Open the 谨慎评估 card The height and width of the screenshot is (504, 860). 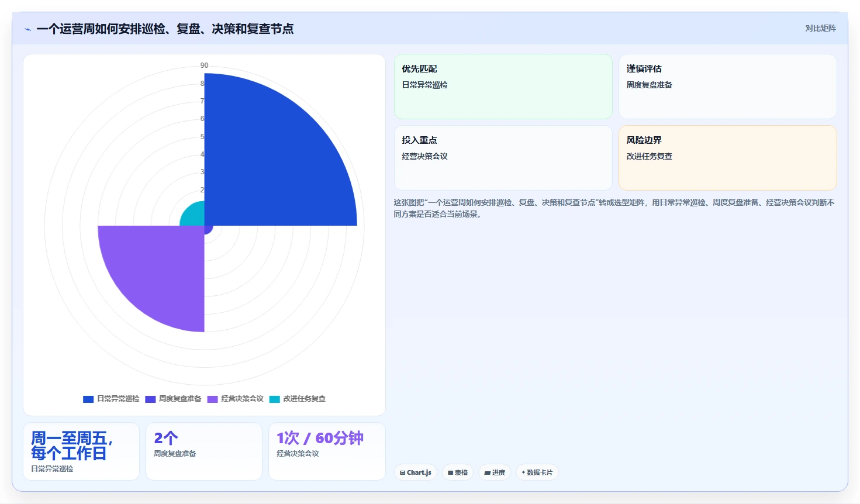point(728,87)
